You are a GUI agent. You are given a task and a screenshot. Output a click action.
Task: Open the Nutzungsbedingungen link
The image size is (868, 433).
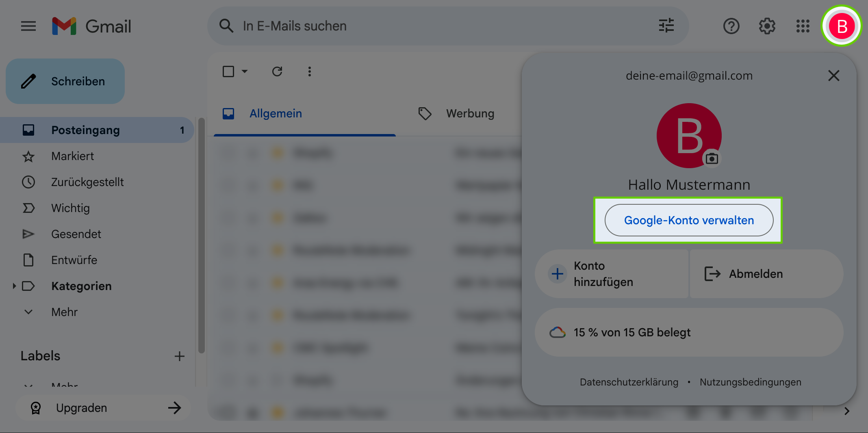click(x=750, y=382)
